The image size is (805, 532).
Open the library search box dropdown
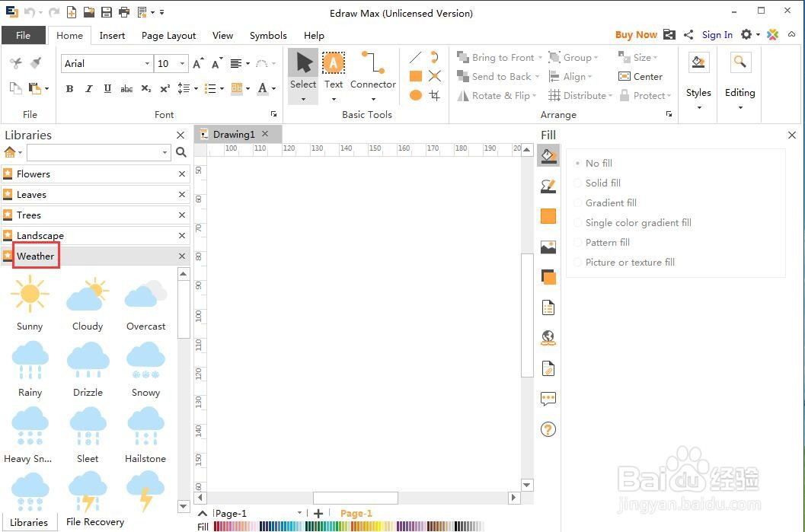pos(165,152)
